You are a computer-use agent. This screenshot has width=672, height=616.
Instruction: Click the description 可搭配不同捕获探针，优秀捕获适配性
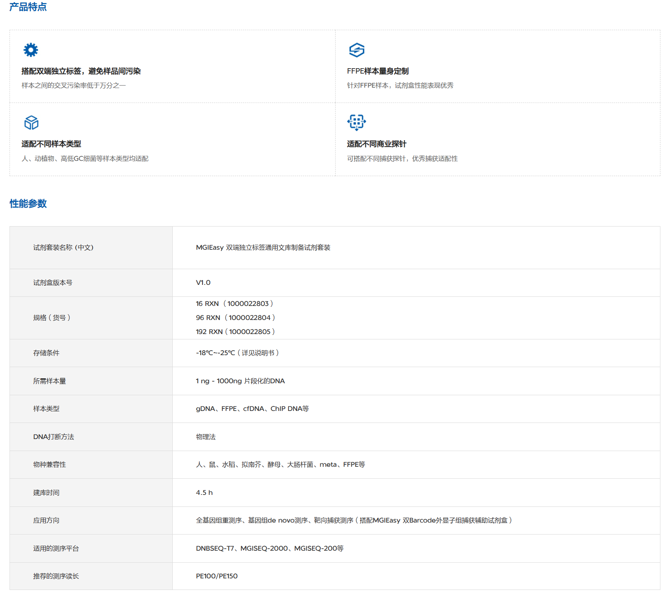[403, 159]
